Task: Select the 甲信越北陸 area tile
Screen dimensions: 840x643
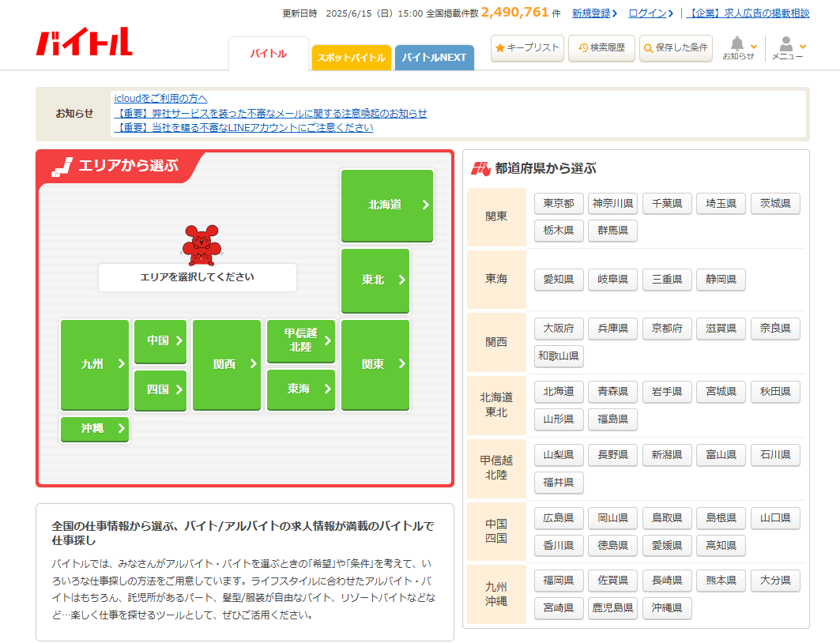Action: coord(300,340)
